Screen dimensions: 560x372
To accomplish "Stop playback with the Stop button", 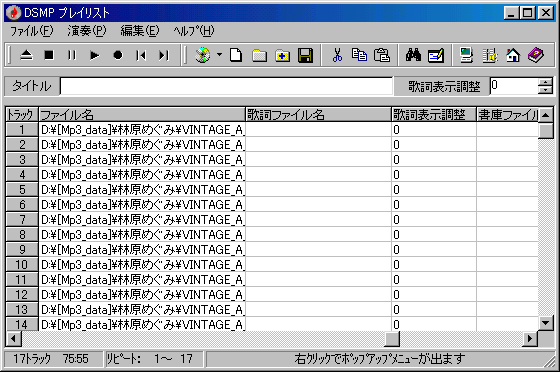I will click(49, 55).
